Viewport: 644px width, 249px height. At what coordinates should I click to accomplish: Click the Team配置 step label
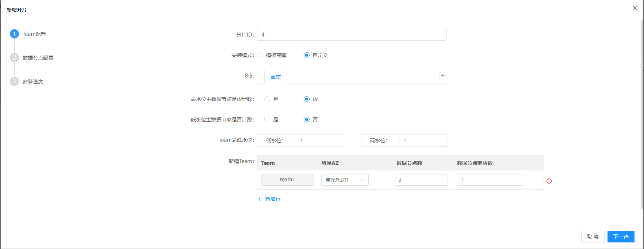click(34, 34)
